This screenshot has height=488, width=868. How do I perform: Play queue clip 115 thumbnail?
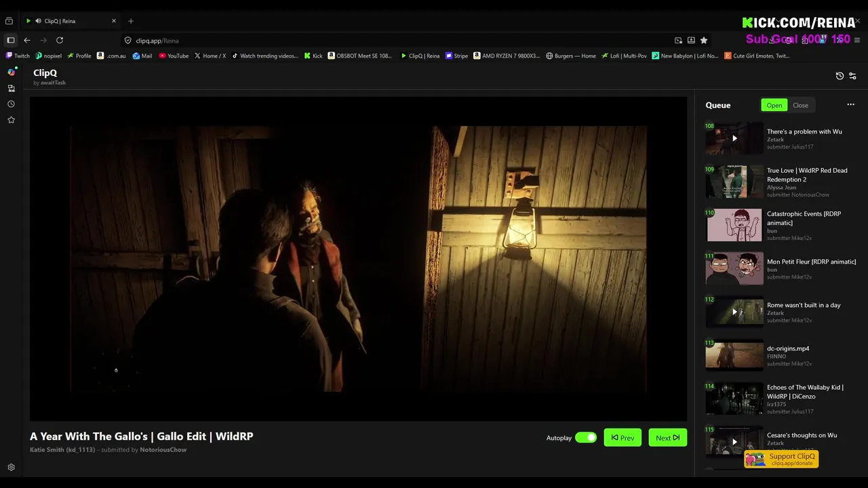tap(734, 442)
